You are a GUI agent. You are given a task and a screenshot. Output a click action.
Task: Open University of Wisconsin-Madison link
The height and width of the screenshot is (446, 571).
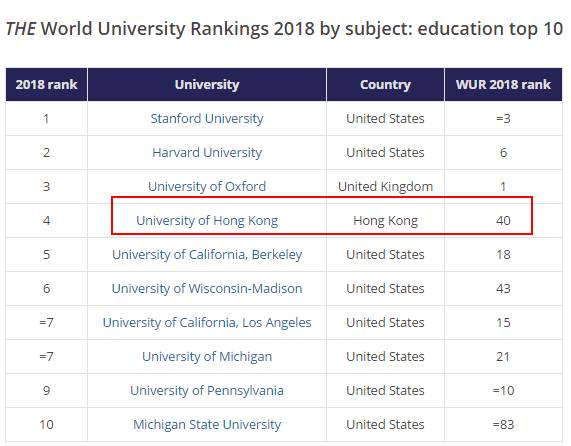pos(207,288)
